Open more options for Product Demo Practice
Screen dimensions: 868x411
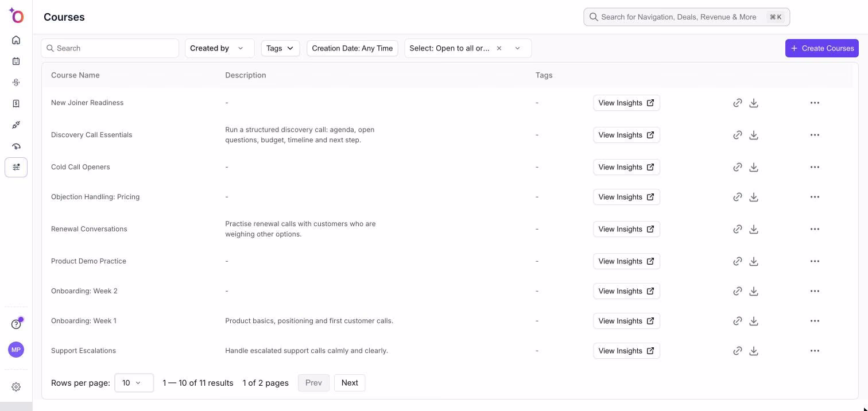tap(815, 261)
